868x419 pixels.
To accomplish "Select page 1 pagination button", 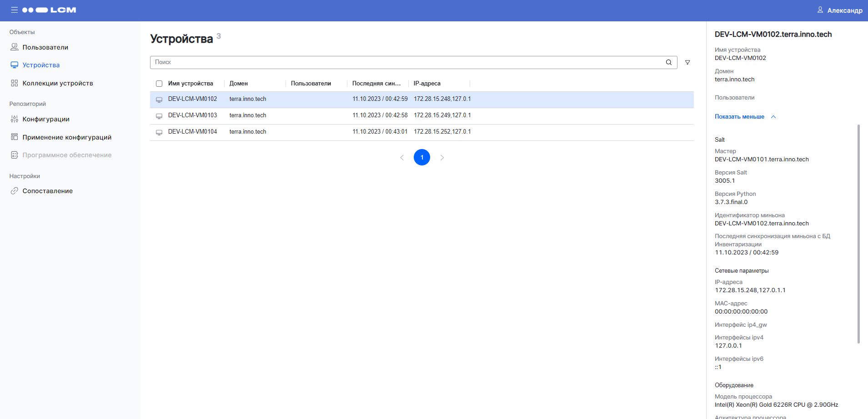I will point(422,157).
